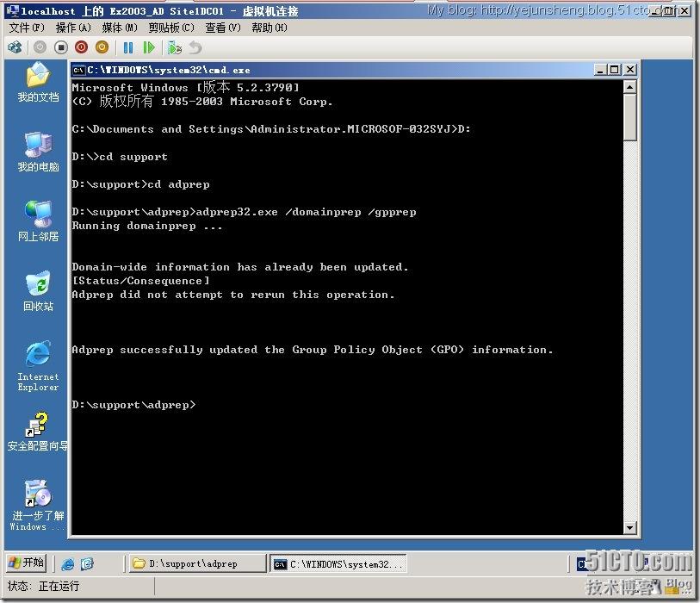The image size is (700, 603).
Task: Maximize the cmd.exe window
Action: [615, 70]
